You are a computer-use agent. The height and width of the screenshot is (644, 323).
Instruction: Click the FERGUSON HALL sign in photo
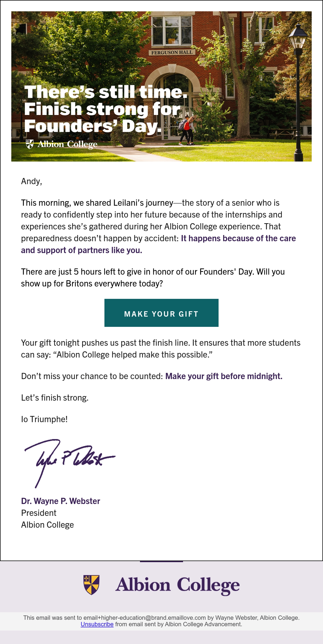[x=172, y=52]
